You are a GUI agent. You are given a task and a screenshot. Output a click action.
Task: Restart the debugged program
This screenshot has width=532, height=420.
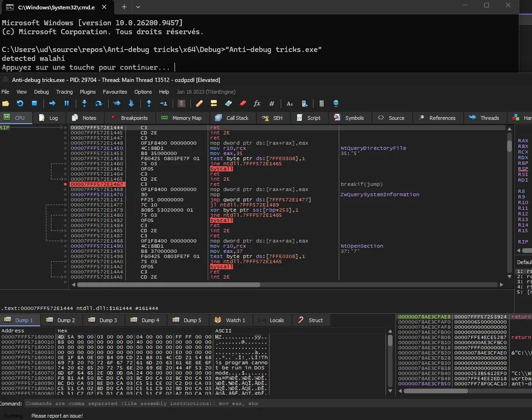tap(20, 103)
